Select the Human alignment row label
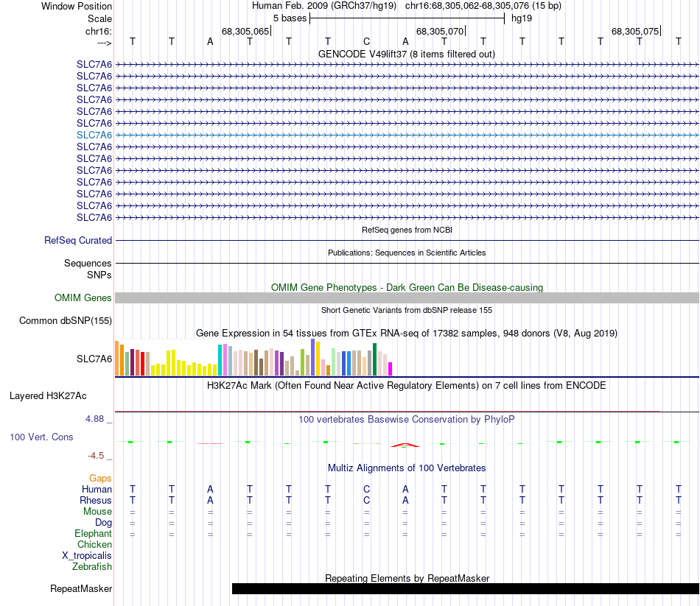The width and height of the screenshot is (700, 606). click(x=97, y=490)
